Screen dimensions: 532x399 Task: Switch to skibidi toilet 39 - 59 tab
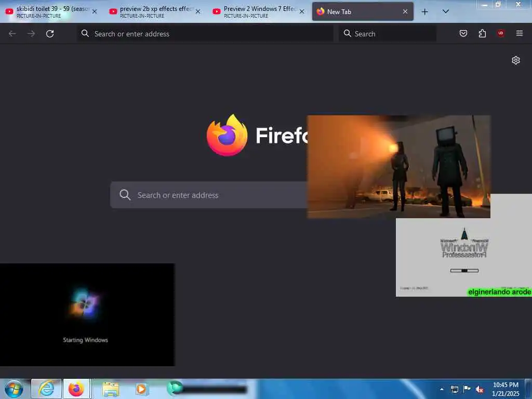(x=51, y=11)
